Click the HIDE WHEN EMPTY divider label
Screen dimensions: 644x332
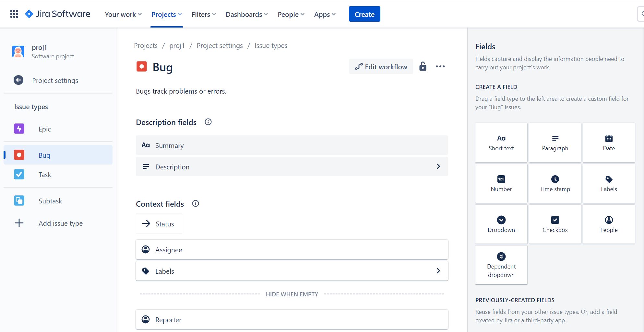click(x=292, y=294)
